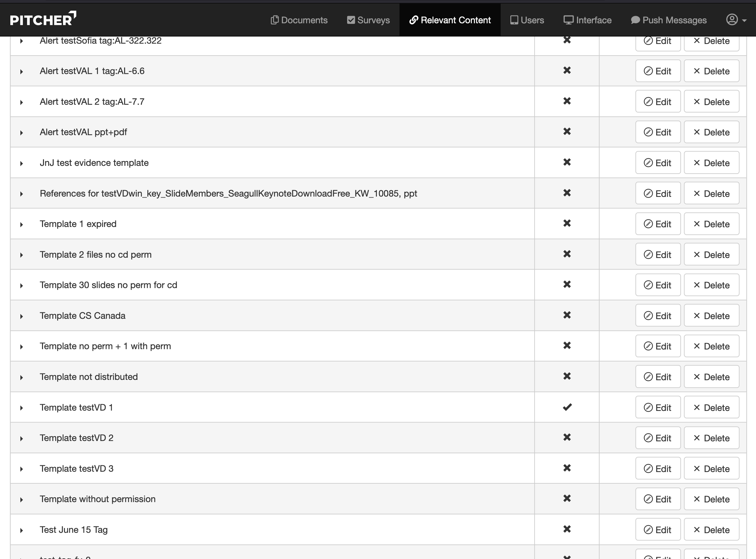Edit Template 30 slides no perm for cd
This screenshot has height=559, width=756.
pyautogui.click(x=657, y=285)
